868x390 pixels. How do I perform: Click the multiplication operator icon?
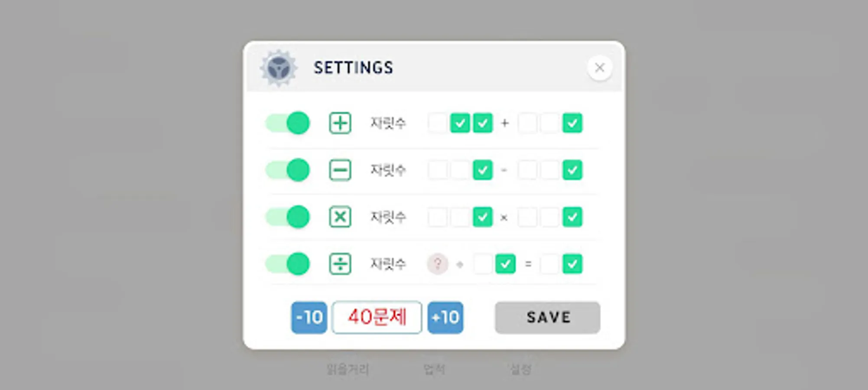[x=340, y=217]
